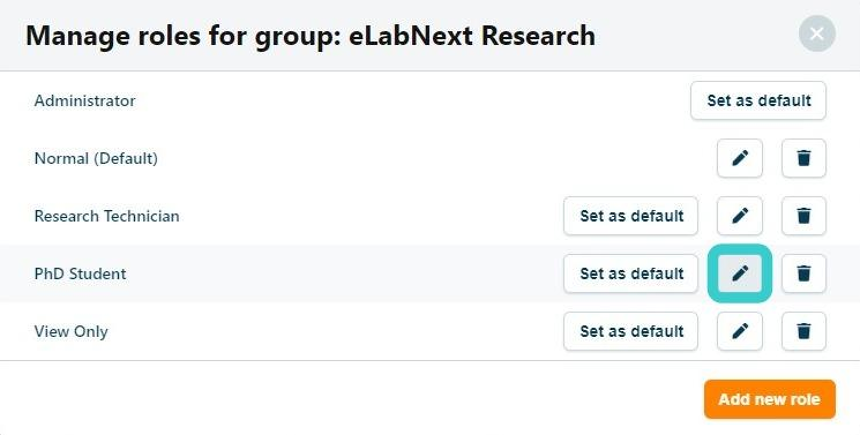Delete the Research Technician role

point(804,216)
